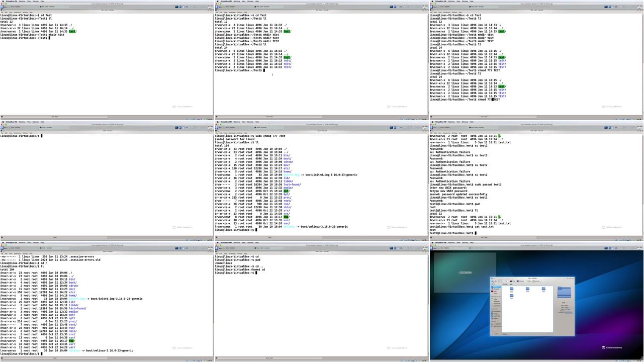644x362 pixels.
Task: Open the Konsole Bookmarks menu in the single-mkdir terminal
Action: tap(17, 12)
